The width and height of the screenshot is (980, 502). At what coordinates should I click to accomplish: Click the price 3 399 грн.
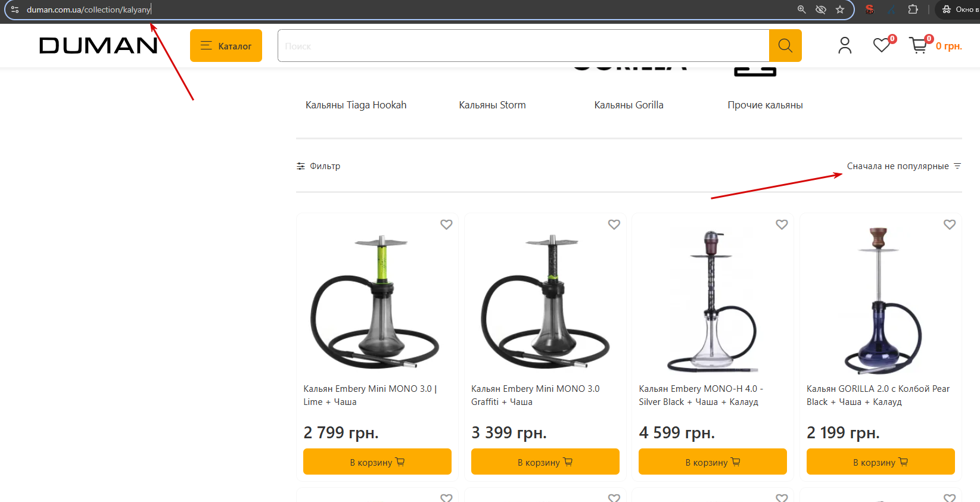[x=509, y=432]
